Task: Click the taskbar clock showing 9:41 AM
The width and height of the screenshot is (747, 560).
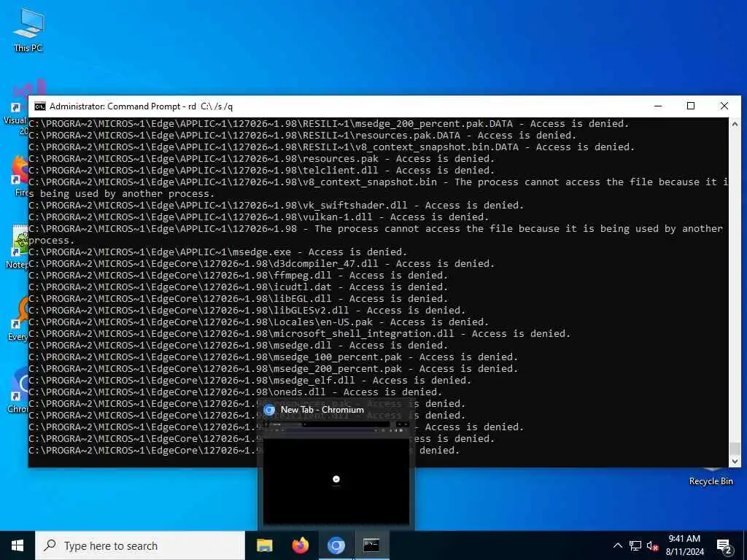Action: tap(684, 545)
